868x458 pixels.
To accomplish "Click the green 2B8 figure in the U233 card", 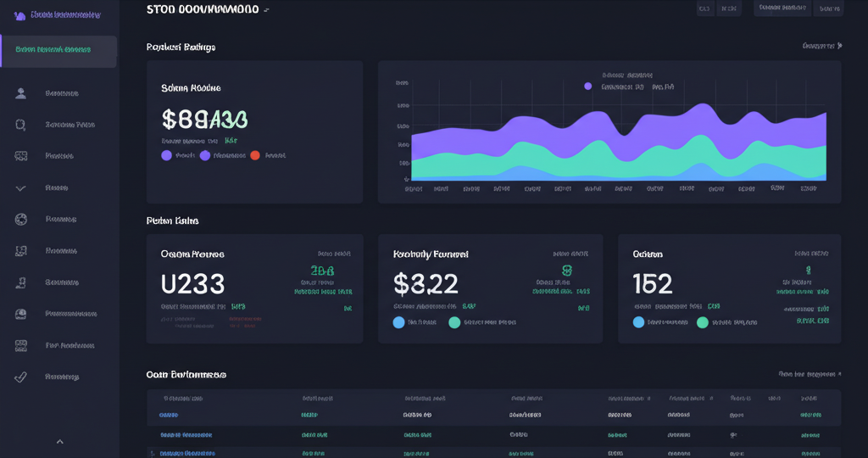I will 322,271.
